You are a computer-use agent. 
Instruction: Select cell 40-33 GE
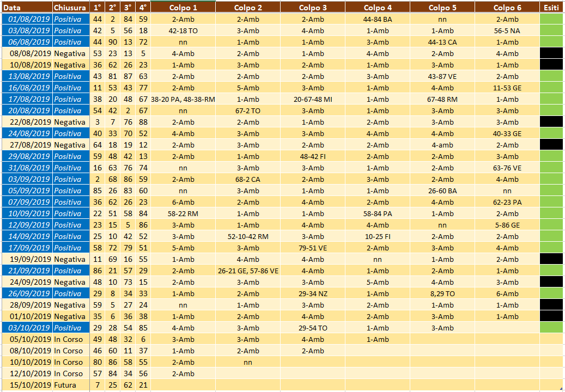tap(507, 133)
